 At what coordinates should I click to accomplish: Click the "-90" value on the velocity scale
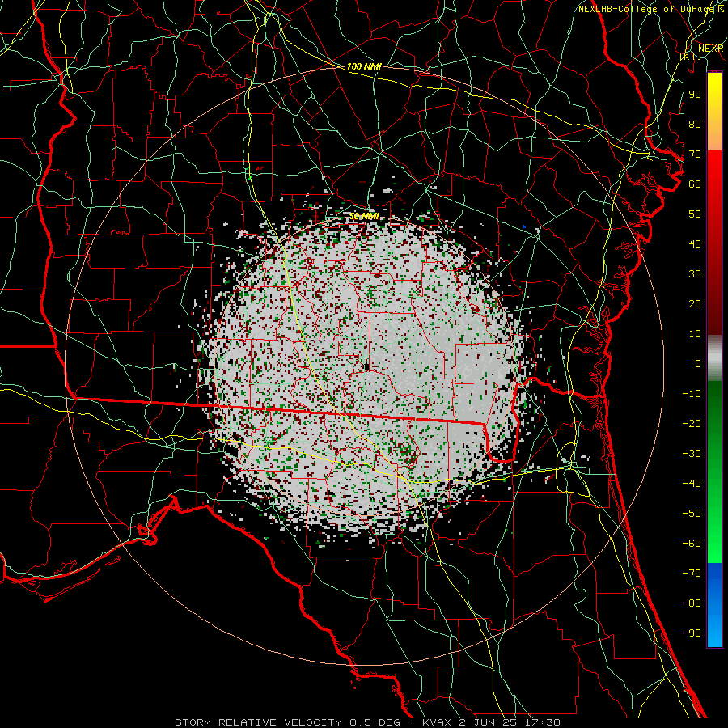(x=692, y=633)
